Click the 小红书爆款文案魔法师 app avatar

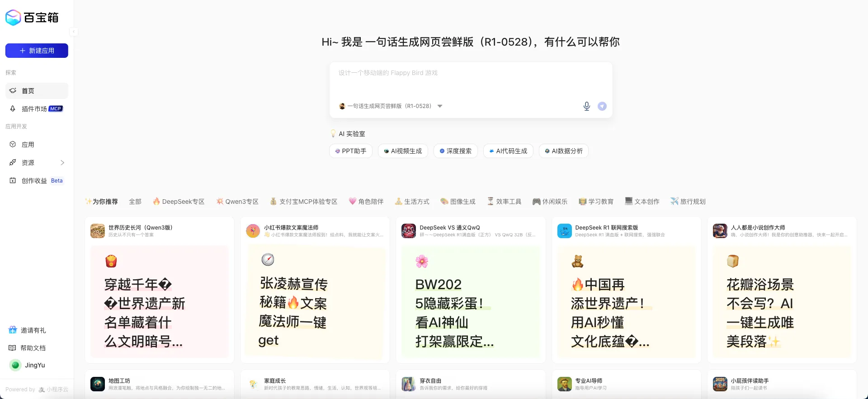253,231
